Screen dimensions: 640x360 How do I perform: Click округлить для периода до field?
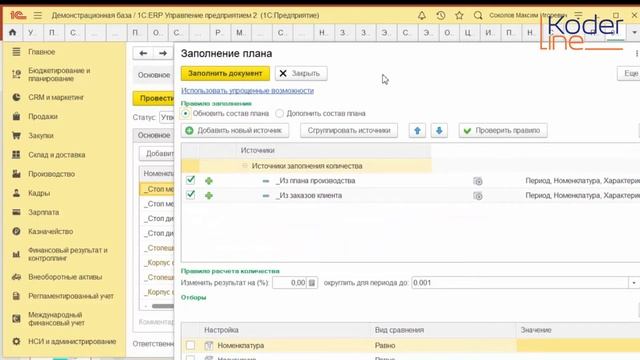pyautogui.click(x=520, y=283)
